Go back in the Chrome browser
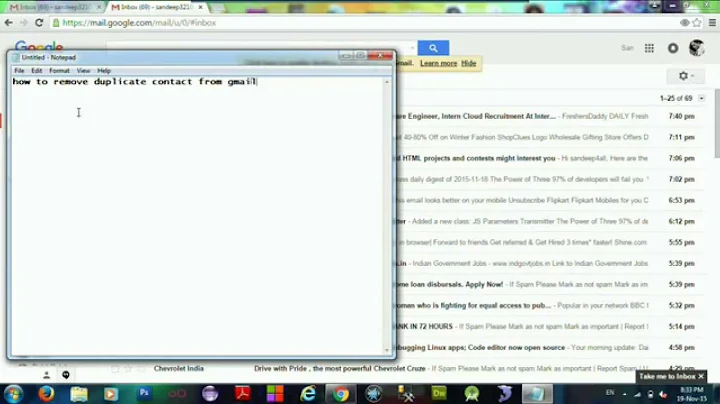Viewport: 720px width, 404px height. pos(9,22)
